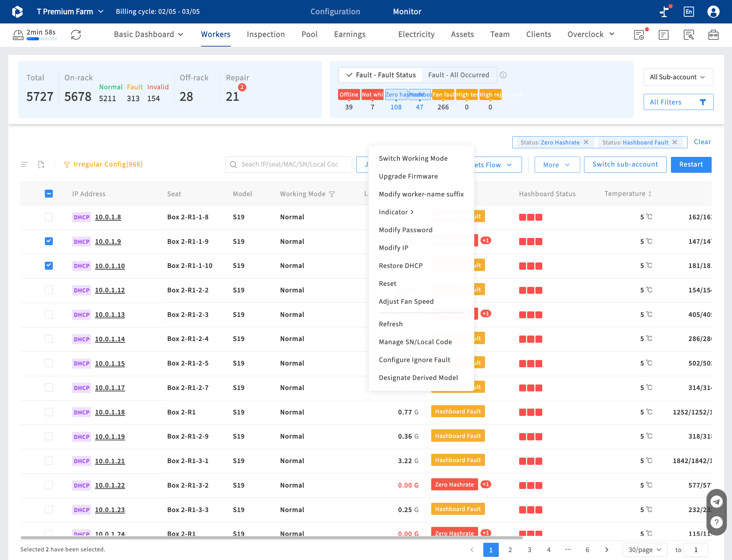Open the user profile avatar
Image resolution: width=732 pixels, height=560 pixels.
coord(713,12)
